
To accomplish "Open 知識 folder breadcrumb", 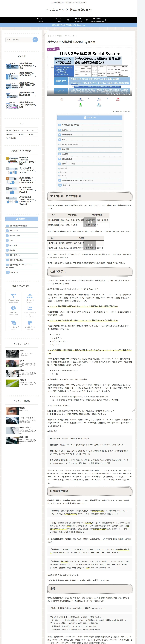I will 60,36.
